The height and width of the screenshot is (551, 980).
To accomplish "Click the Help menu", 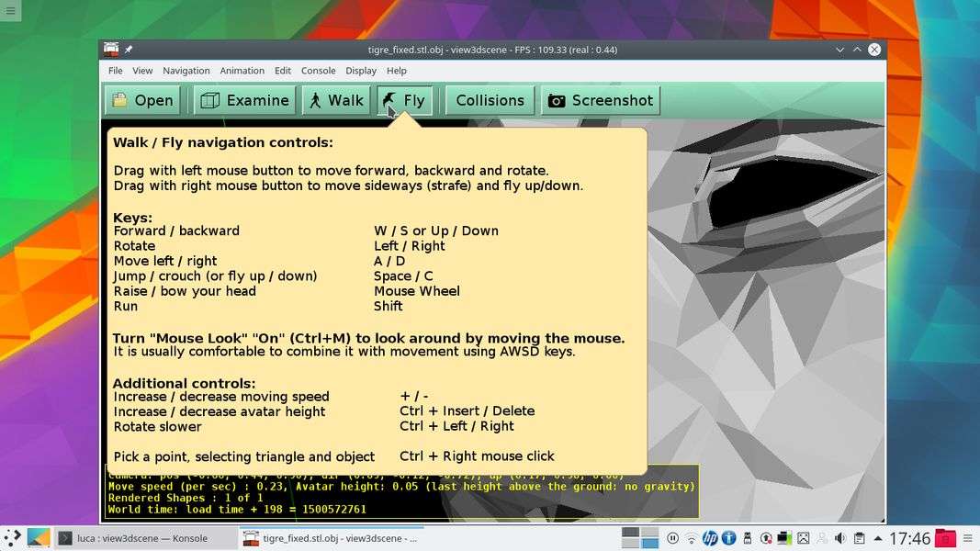I will click(x=397, y=71).
